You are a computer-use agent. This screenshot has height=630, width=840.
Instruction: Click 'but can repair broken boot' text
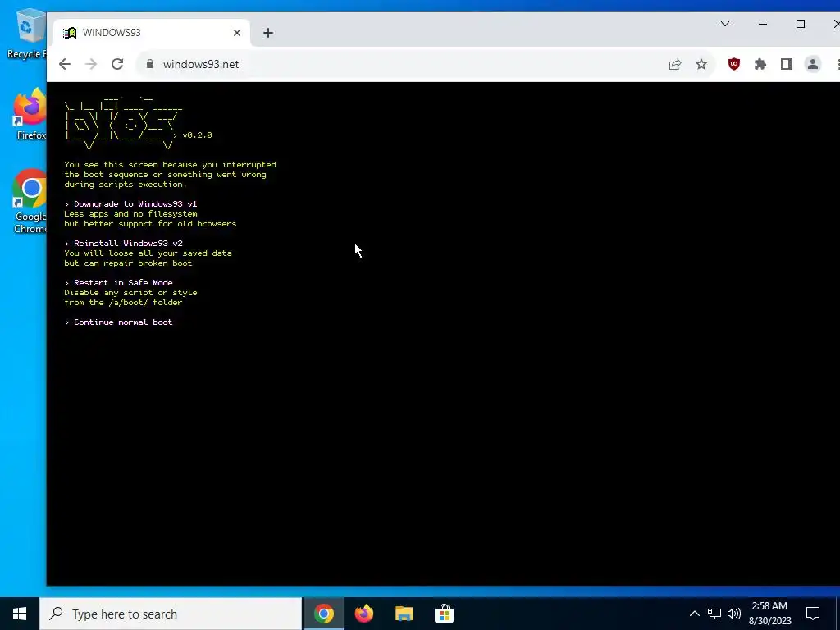tap(128, 263)
